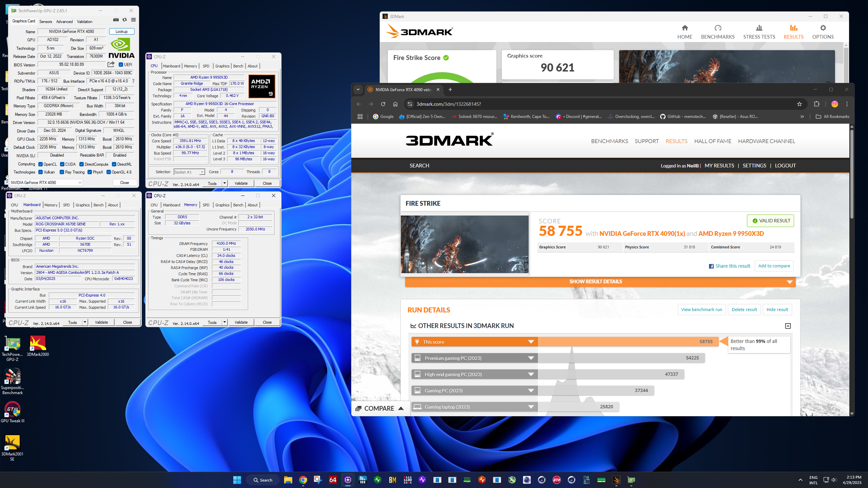Open Google Chrome from the taskbar
This screenshot has height=488, width=868.
pos(303,480)
